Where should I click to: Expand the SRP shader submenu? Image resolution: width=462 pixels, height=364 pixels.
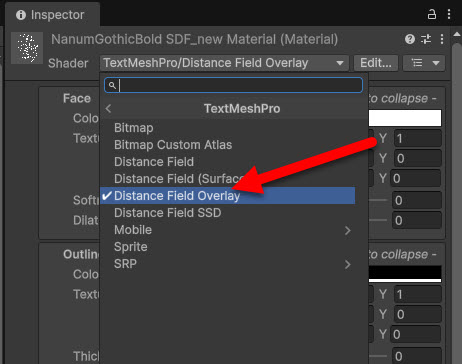point(227,264)
